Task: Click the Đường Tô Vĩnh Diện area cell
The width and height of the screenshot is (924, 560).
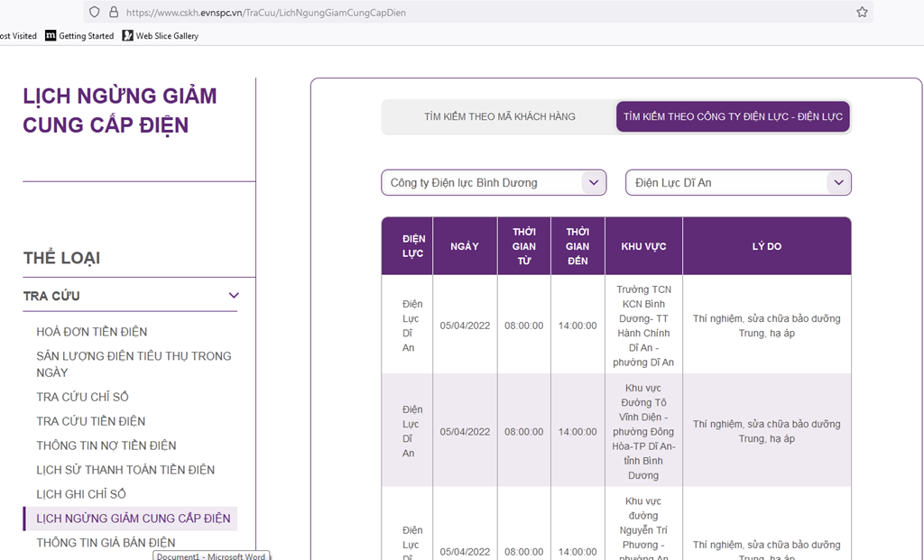Action: click(643, 432)
